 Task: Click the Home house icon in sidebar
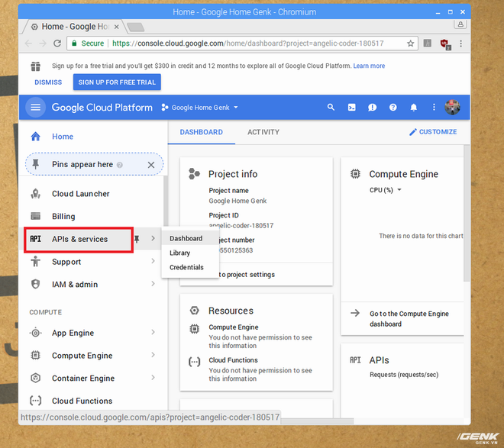tap(36, 136)
